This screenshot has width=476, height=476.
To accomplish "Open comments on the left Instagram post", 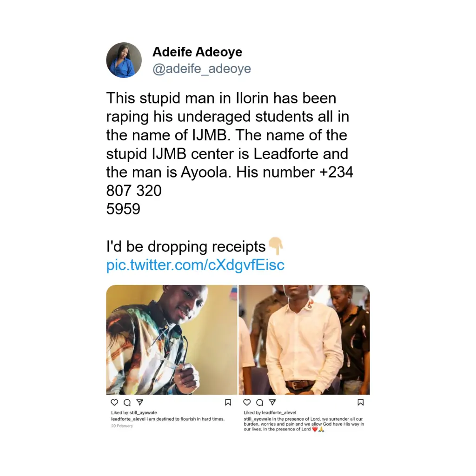I will tap(127, 403).
